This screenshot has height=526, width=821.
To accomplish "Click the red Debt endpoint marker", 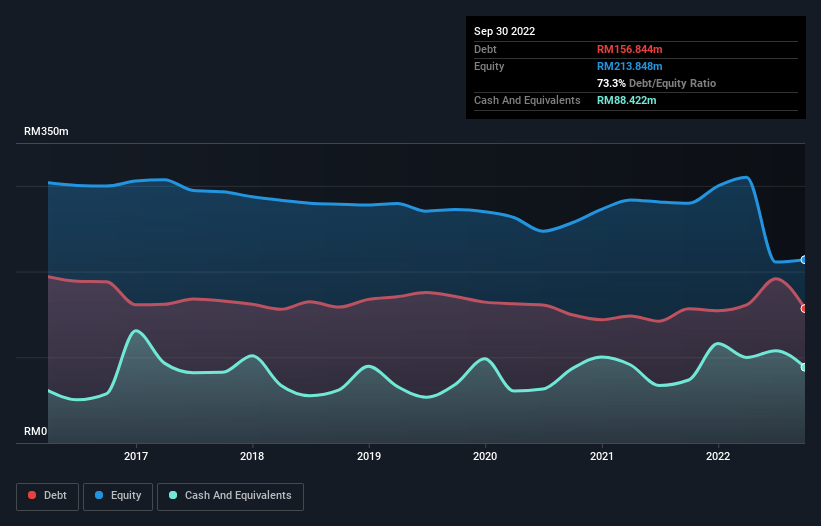I will click(x=804, y=309).
